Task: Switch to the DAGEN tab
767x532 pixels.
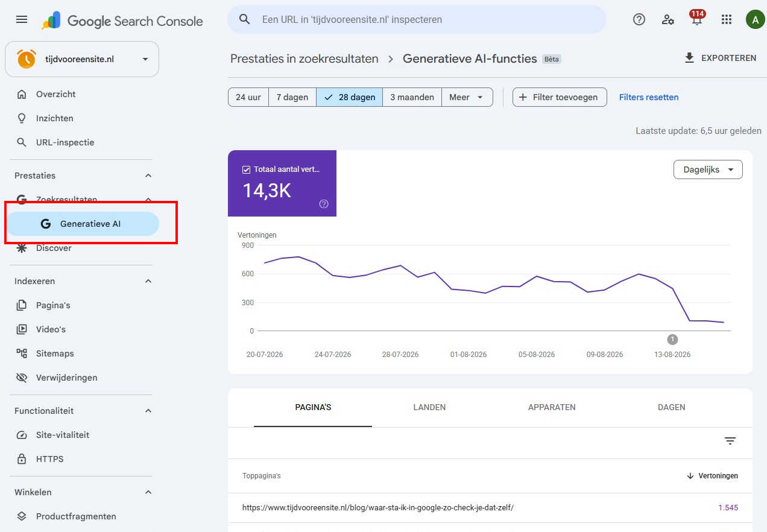Action: [672, 407]
